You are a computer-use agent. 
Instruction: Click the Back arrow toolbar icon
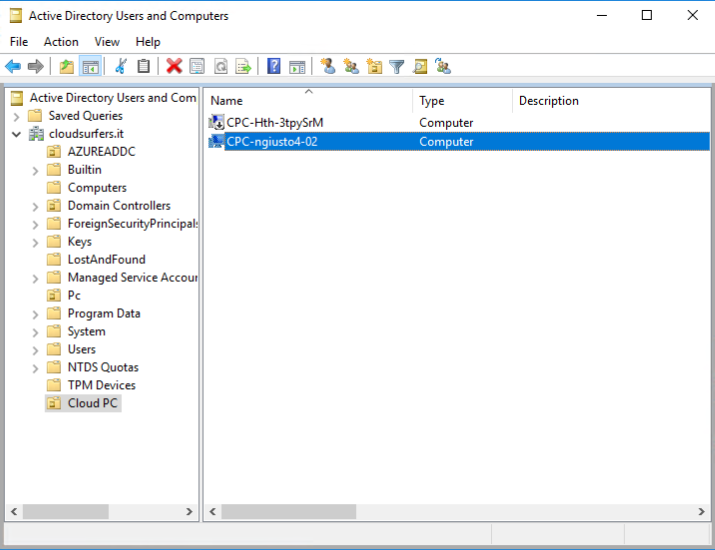13,67
